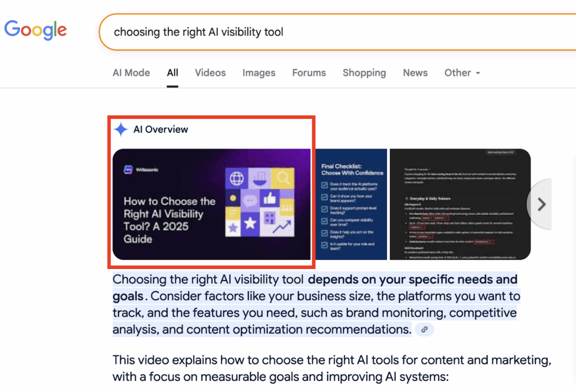The height and width of the screenshot is (392, 576).
Task: Click the Google logo
Action: click(35, 30)
